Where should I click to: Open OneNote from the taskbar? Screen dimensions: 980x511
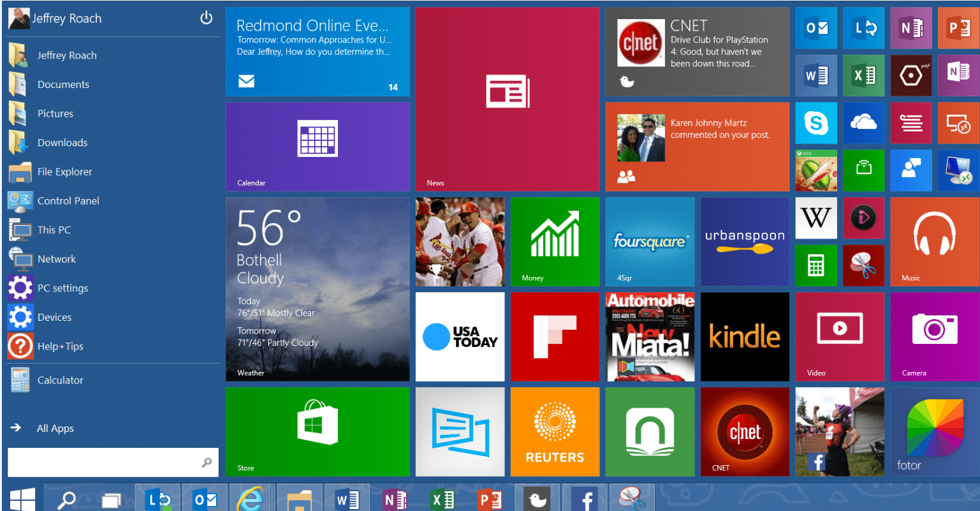(395, 500)
